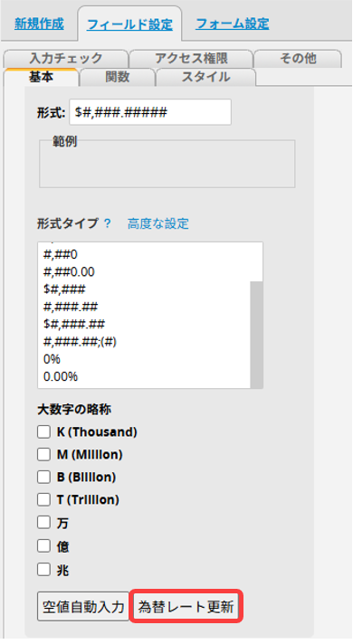Toggle the B (Billion) checkbox
Viewport: 353px width, 644px height.
coord(43,478)
